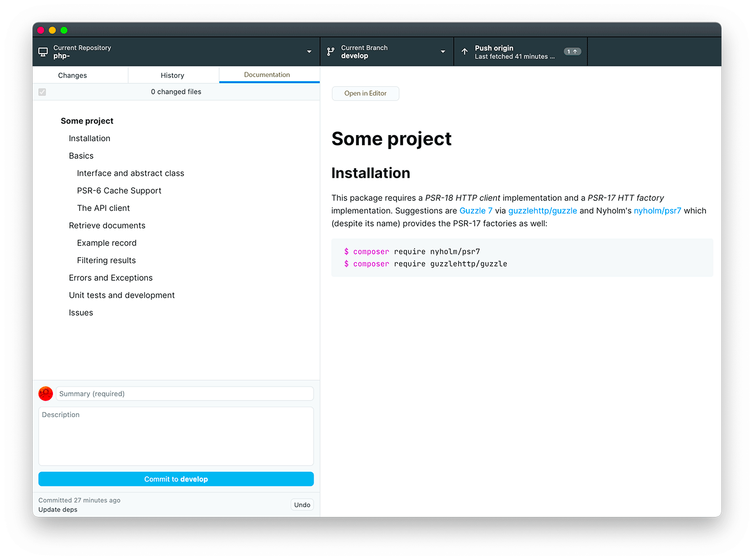Go to Installation section in outline

(x=89, y=138)
